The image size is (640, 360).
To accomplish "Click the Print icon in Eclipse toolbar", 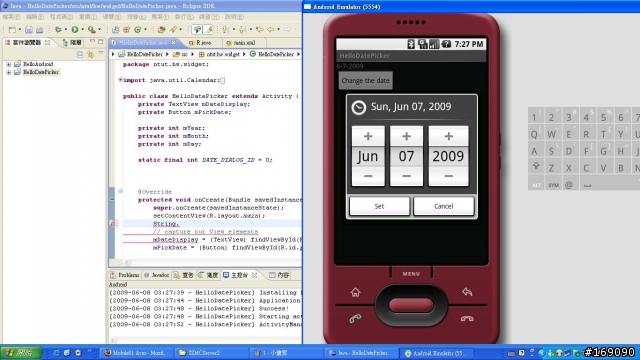I will pos(40,30).
